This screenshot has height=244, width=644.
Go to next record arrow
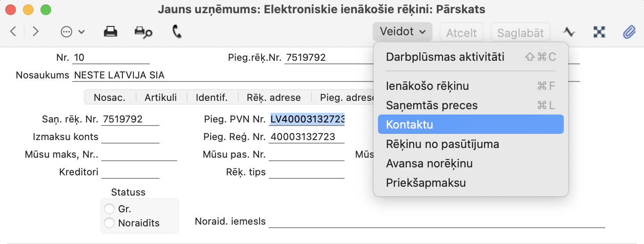(x=36, y=32)
